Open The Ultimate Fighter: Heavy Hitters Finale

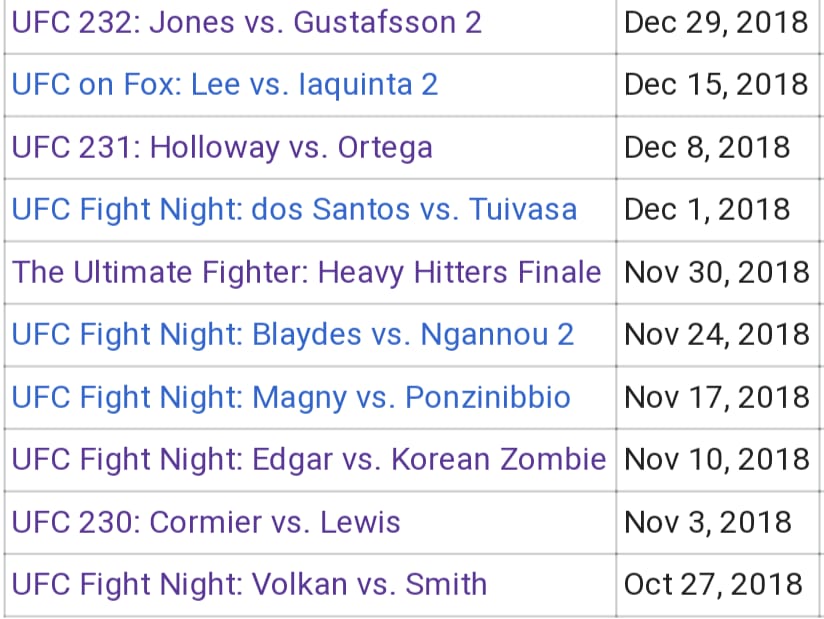(307, 272)
